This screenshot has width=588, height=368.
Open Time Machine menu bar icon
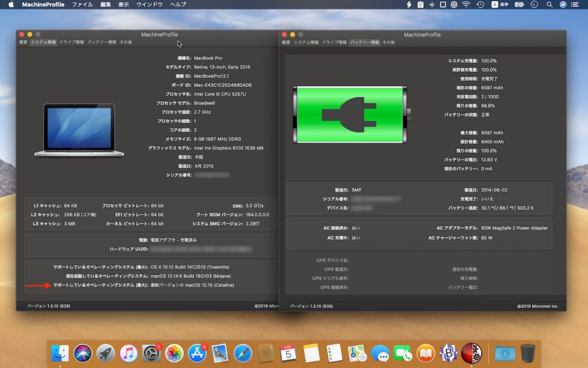pos(481,5)
